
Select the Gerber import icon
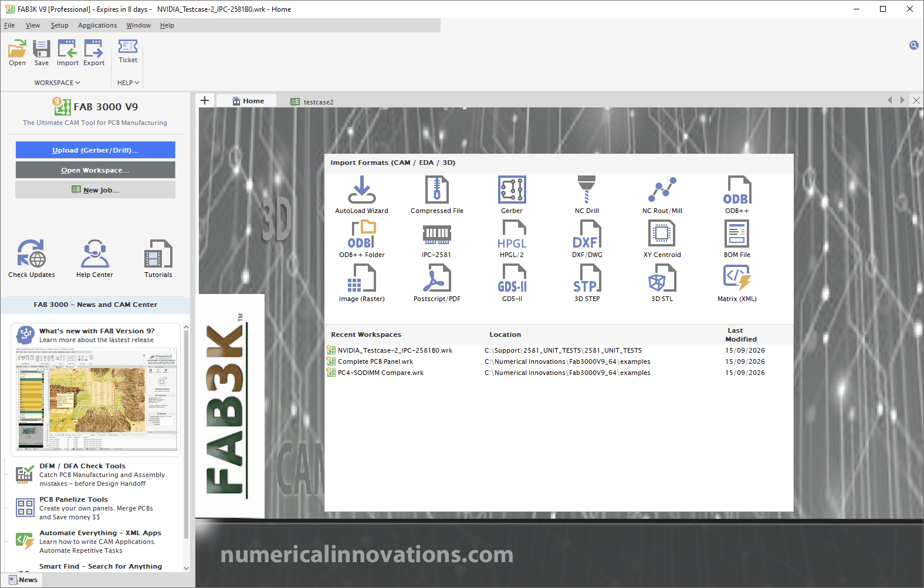(512, 195)
